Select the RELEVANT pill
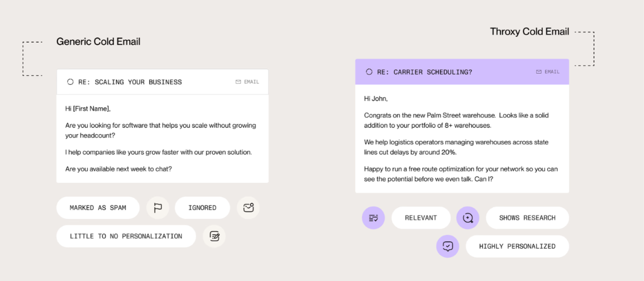The image size is (644, 281). click(x=421, y=218)
